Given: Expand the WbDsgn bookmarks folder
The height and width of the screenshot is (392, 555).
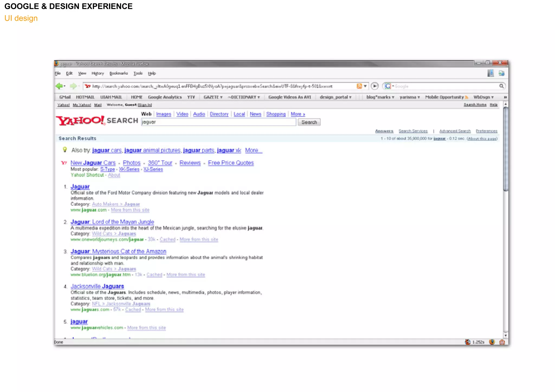Looking at the screenshot, I should pos(483,97).
